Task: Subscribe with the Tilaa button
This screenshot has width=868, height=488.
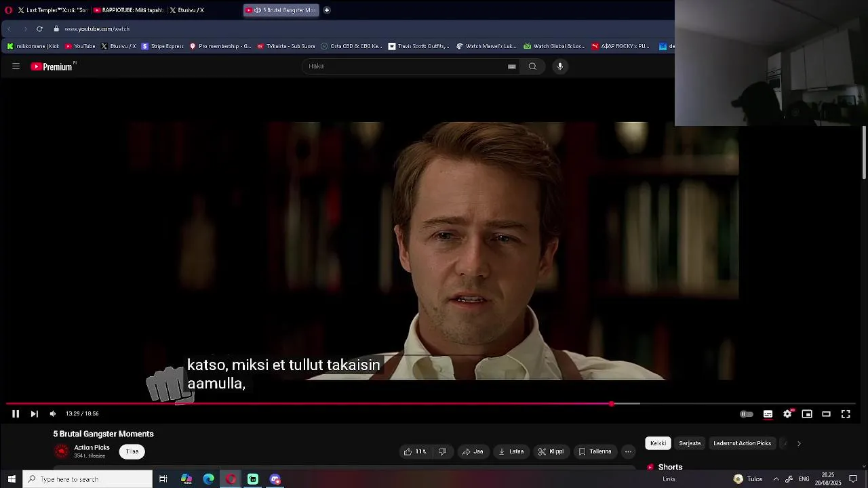Action: pyautogui.click(x=132, y=451)
